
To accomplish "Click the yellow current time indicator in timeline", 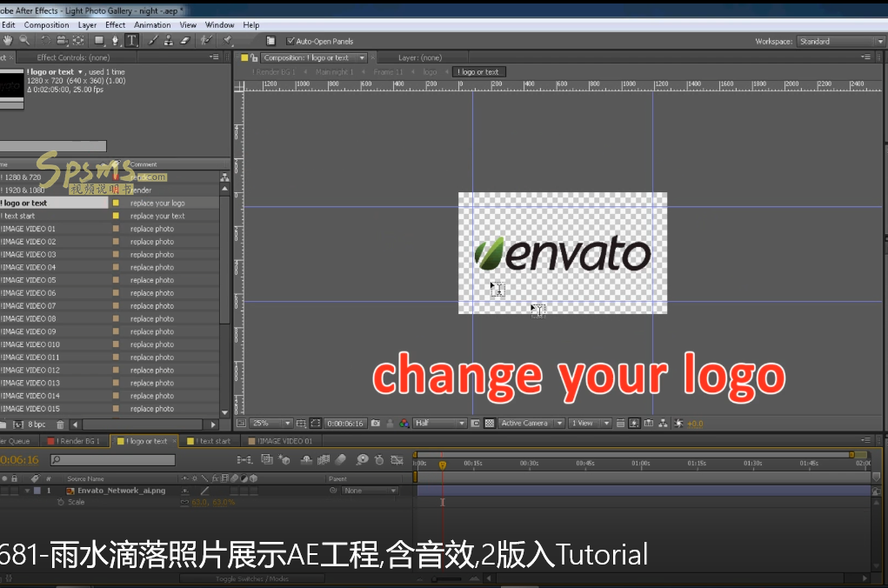I will [443, 464].
